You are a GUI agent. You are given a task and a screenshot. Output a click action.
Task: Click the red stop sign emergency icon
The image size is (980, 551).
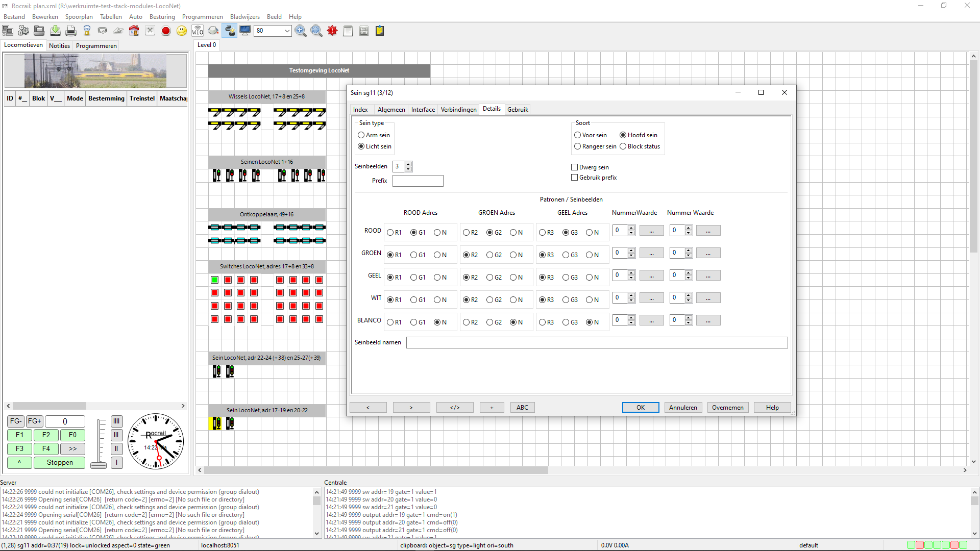(x=166, y=31)
